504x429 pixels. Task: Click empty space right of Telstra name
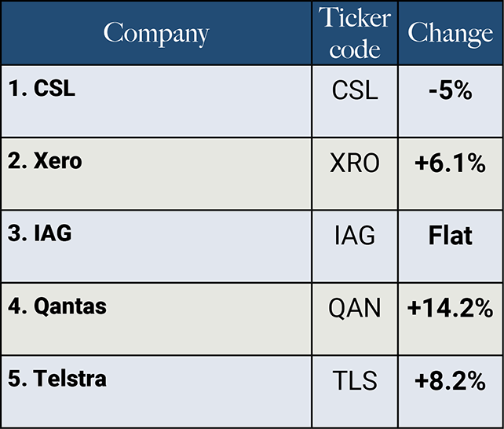click(x=212, y=381)
